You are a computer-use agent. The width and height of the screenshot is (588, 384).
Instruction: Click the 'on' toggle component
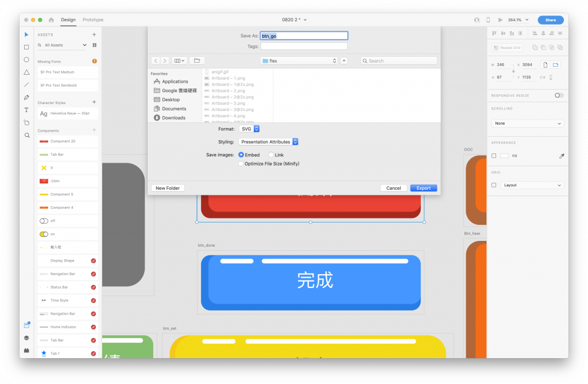coord(68,234)
